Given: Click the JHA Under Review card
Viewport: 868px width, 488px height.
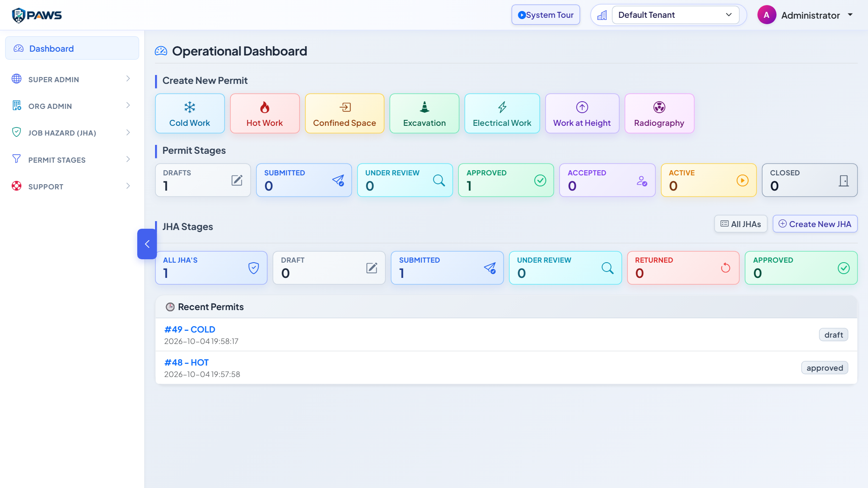Looking at the screenshot, I should tap(565, 268).
